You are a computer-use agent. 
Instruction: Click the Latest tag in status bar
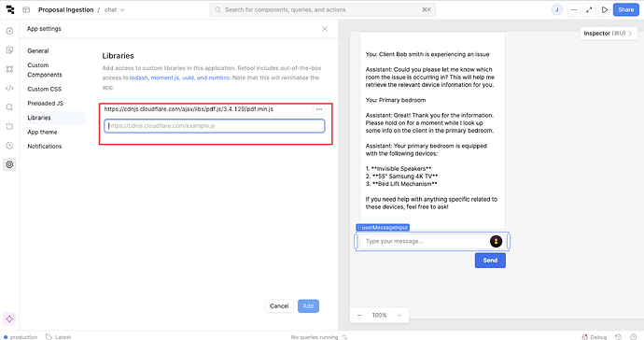click(x=58, y=336)
